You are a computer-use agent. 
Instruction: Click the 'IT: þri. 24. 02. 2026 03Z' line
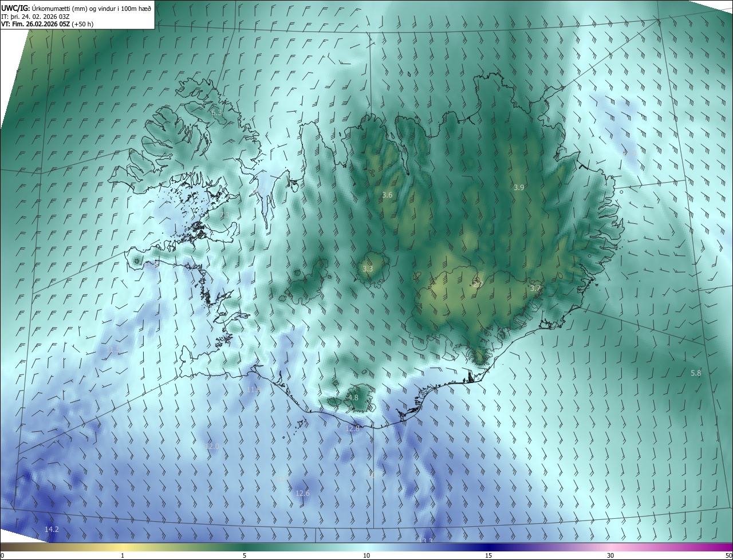click(x=36, y=16)
